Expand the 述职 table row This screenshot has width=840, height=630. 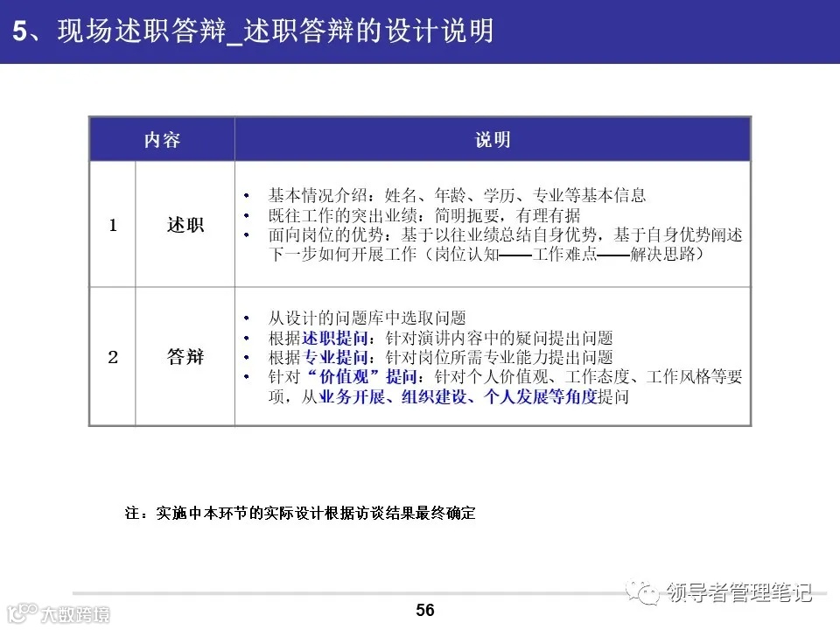183,224
